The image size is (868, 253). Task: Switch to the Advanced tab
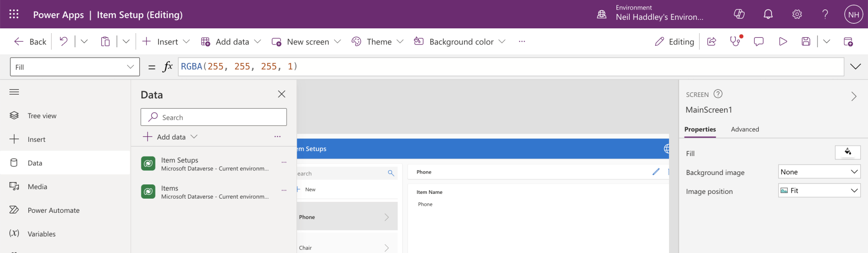click(x=745, y=129)
